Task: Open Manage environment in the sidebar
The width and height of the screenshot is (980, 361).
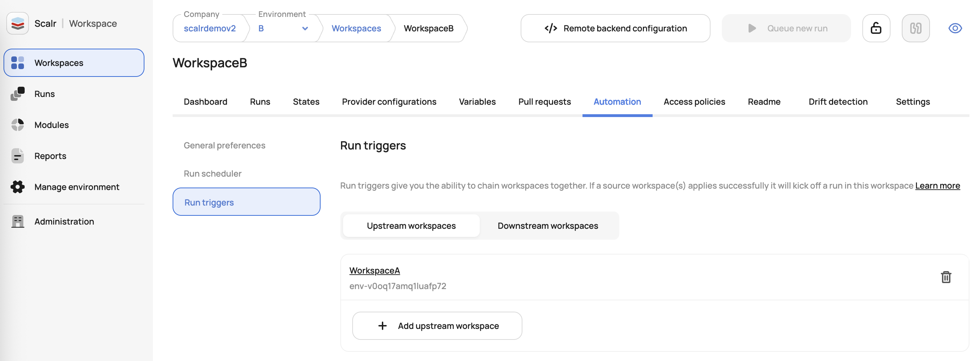Action: pos(74,187)
